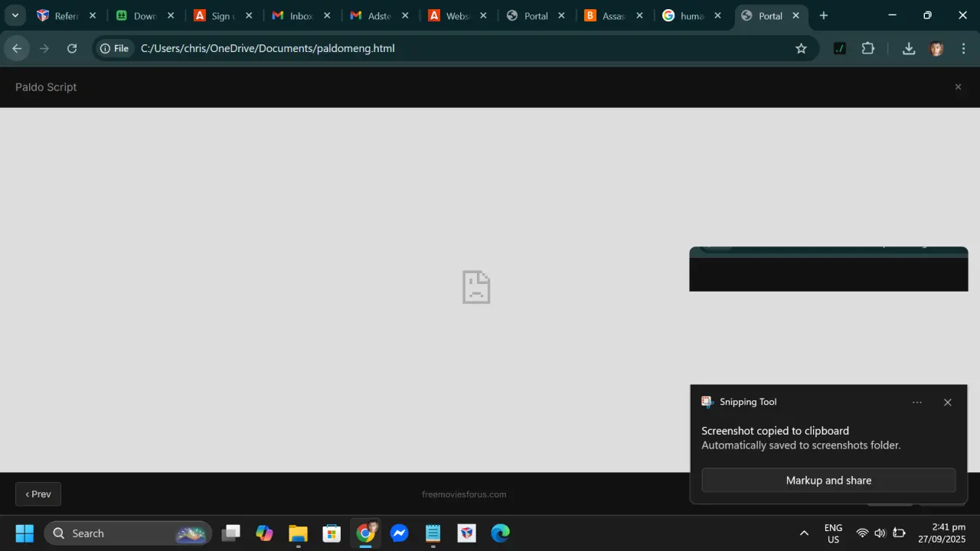Click the volume speaker icon
Screen dimensions: 980x551
click(880, 533)
